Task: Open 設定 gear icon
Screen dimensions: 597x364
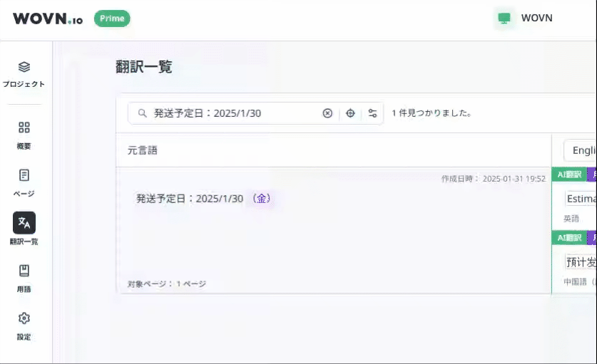Action: pos(24,318)
